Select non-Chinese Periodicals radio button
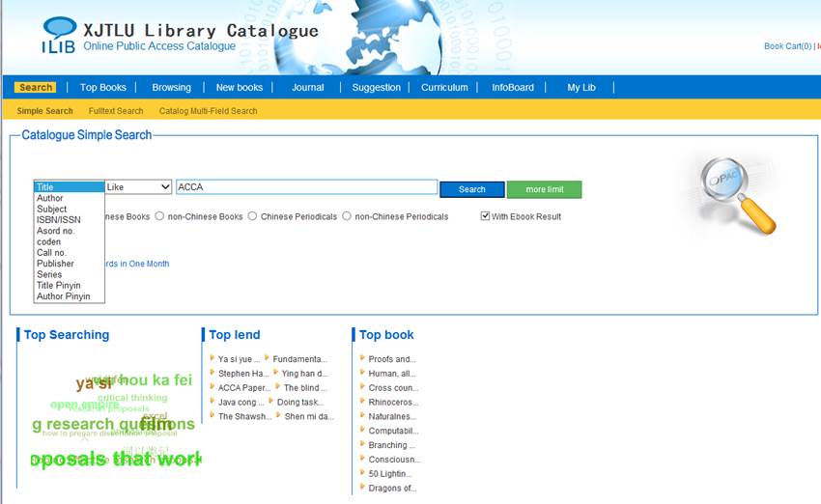 347,216
